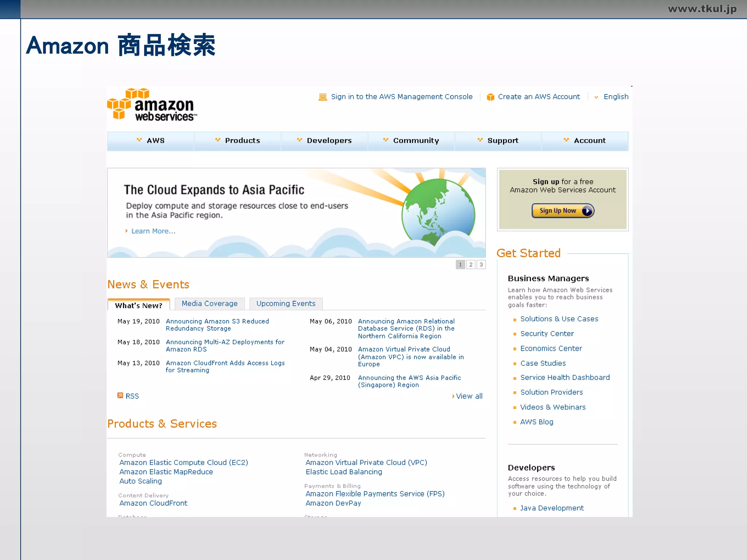Open Announcing Amazon S3 Reduced Redundancy Storage

[x=217, y=325]
